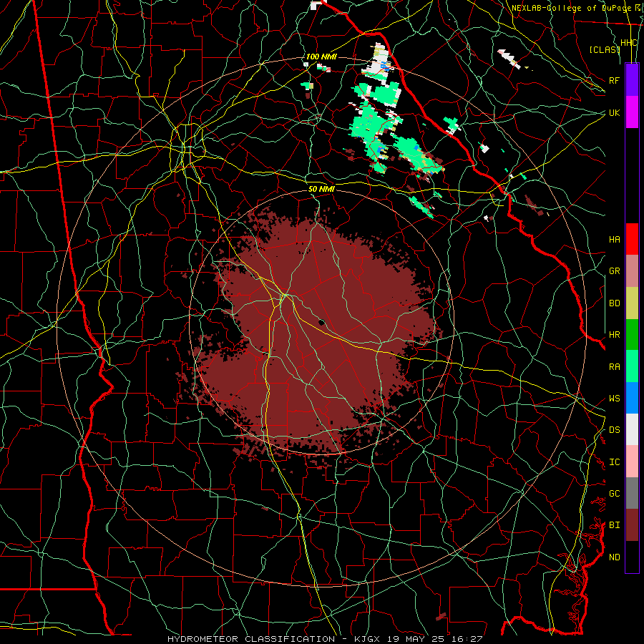Click the 50 NMI range ring label
The width and height of the screenshot is (644, 644).
(321, 190)
